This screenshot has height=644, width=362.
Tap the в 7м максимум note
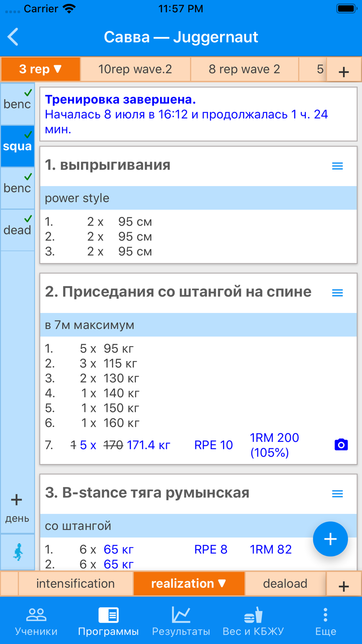pos(198,325)
